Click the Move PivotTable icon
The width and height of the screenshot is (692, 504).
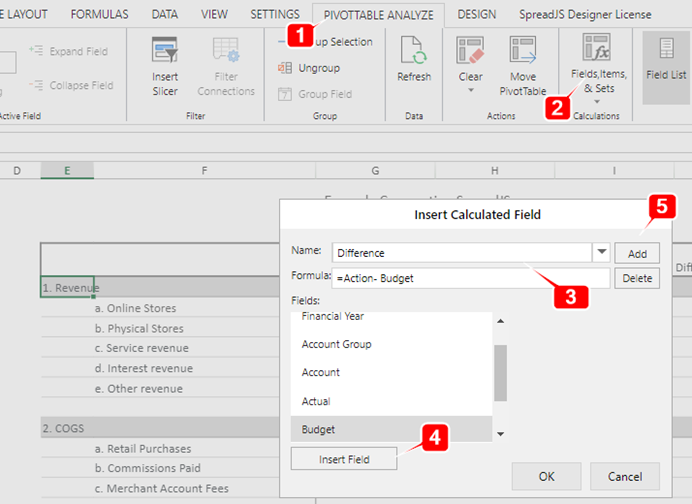click(523, 49)
